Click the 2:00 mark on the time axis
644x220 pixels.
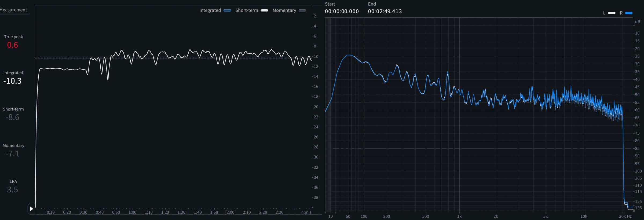click(230, 212)
